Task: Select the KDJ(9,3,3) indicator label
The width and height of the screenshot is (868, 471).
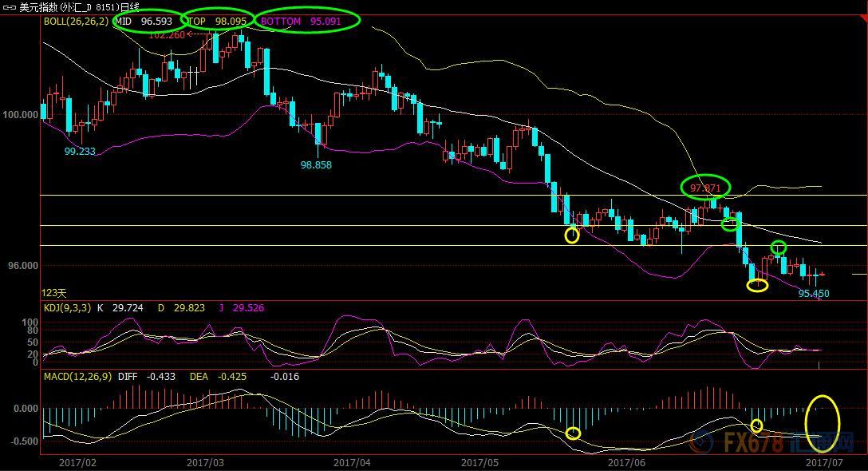Action: 67,307
